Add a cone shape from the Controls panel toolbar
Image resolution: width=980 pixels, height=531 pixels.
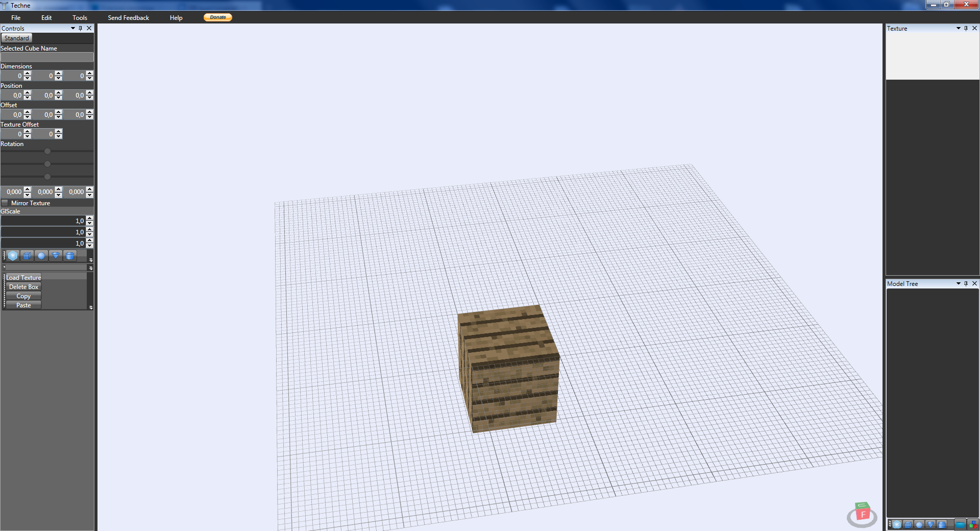click(x=56, y=256)
